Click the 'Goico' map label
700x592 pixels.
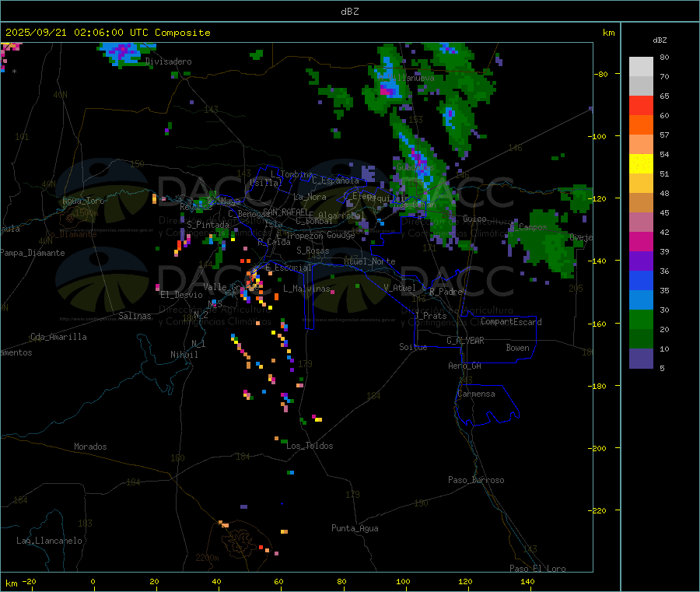tap(474, 219)
